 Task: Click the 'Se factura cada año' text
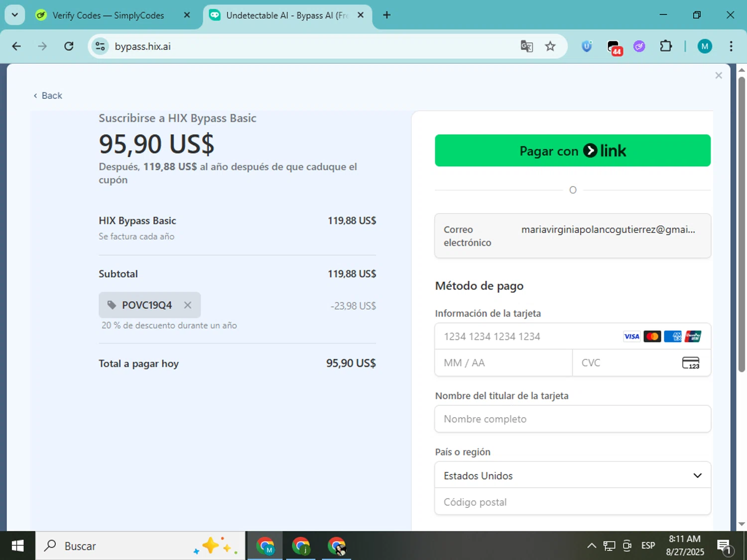click(x=136, y=236)
